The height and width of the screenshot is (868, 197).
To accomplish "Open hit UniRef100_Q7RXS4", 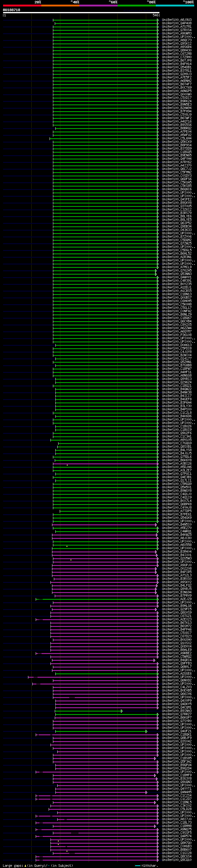I will 177,30.
